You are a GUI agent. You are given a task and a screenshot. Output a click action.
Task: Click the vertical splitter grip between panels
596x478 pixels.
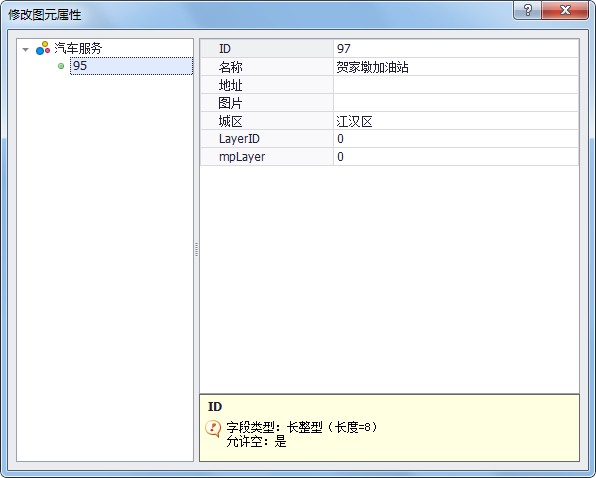197,250
